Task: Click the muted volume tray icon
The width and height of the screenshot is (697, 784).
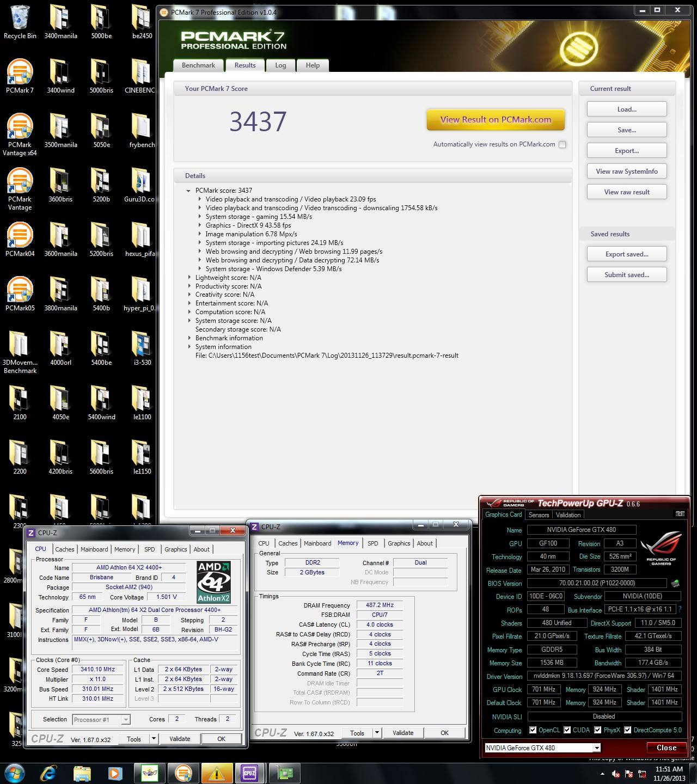Action: click(616, 774)
